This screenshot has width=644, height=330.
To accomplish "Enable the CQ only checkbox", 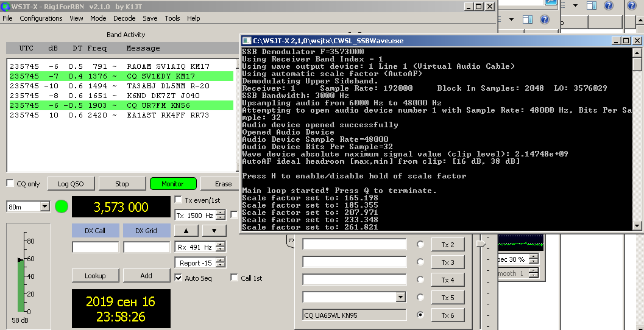I will 10,183.
